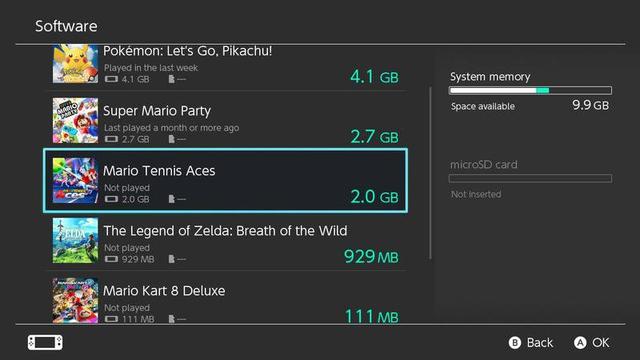
Task: Click the System memory usage bar
Action: click(x=530, y=90)
